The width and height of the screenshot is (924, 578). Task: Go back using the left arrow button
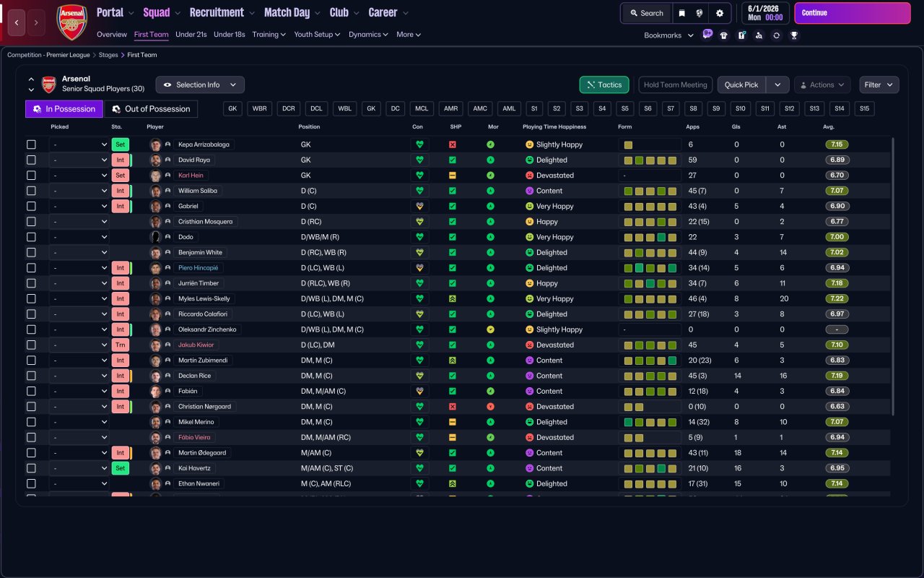coord(17,22)
